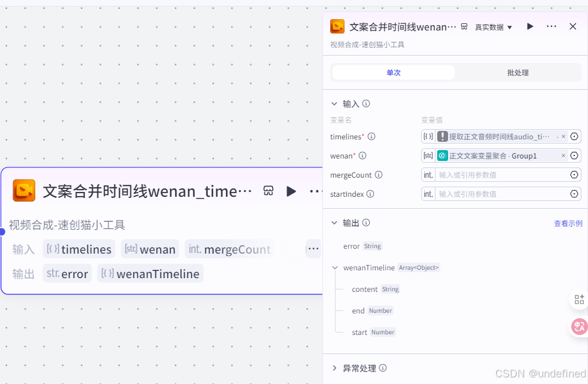This screenshot has width=588, height=384.
Task: Collapse the wenanTimeline output tree
Action: 335,268
